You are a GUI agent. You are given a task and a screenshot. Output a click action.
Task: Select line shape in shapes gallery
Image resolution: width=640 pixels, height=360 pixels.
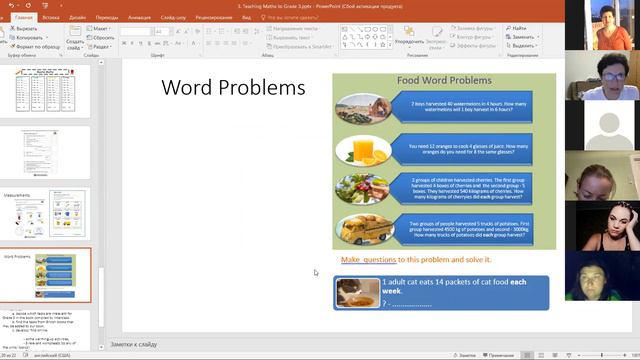coord(352,29)
